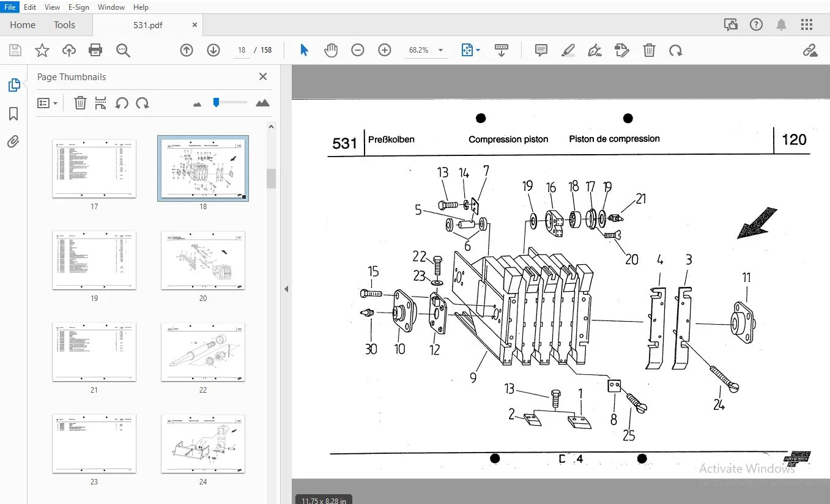Image resolution: width=830 pixels, height=504 pixels.
Task: Print the document with printer icon
Action: tap(95, 50)
